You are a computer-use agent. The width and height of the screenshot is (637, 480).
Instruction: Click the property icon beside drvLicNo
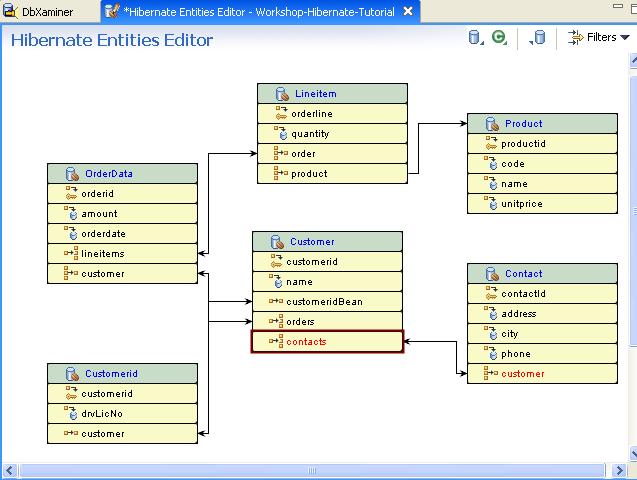click(71, 413)
